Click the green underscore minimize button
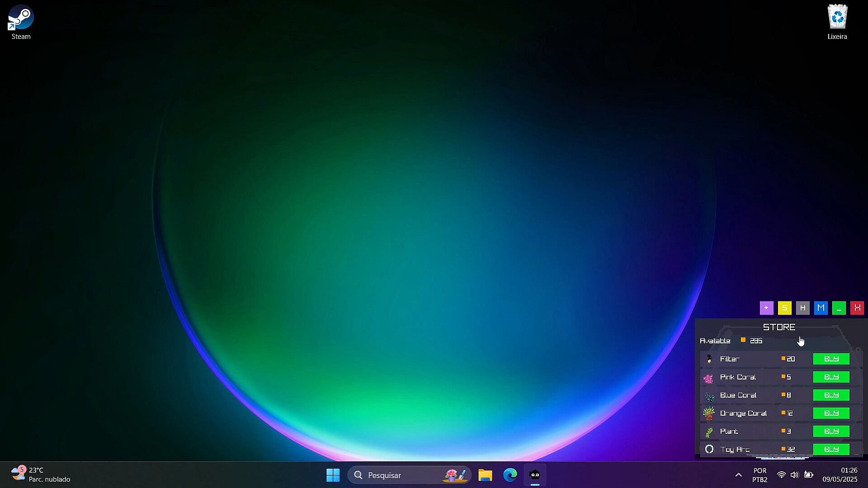 839,308
